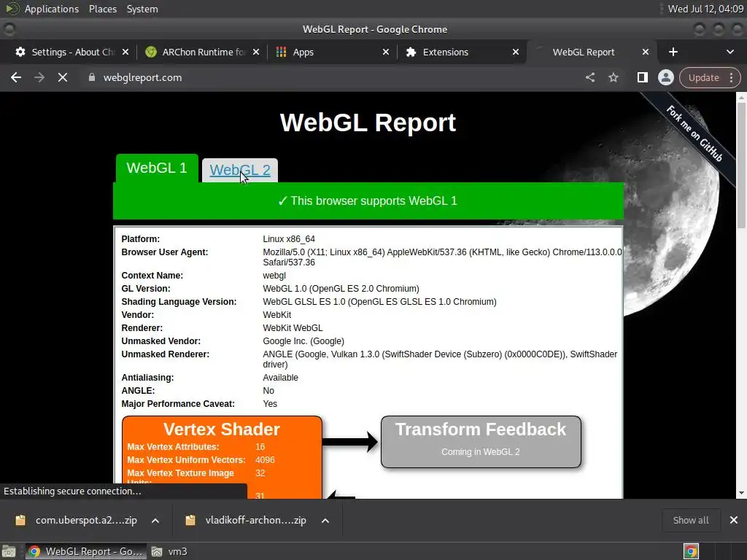Open the System menu
Screen dimensions: 747x560
tap(142, 9)
